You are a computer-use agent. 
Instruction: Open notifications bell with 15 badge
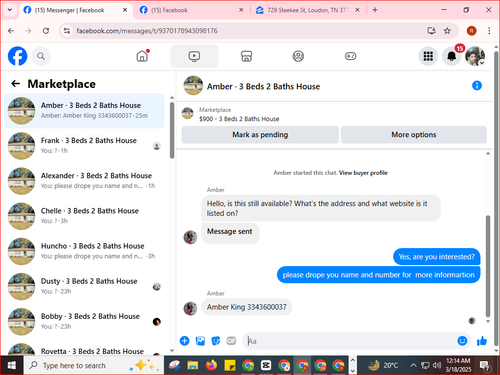tap(452, 56)
